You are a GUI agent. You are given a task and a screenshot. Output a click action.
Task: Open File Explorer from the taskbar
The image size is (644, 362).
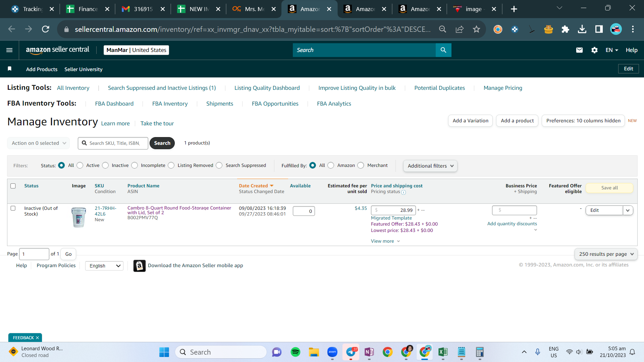tap(314, 352)
